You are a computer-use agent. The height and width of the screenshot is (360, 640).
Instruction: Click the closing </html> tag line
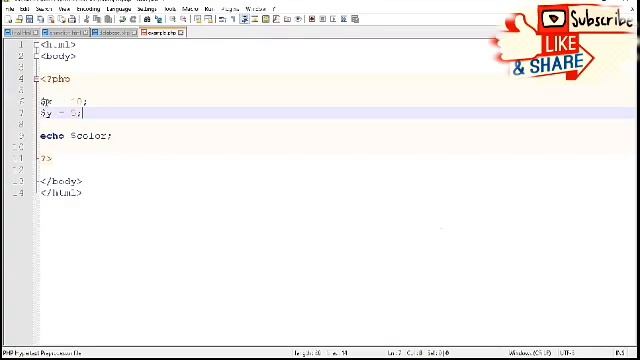tap(61, 193)
